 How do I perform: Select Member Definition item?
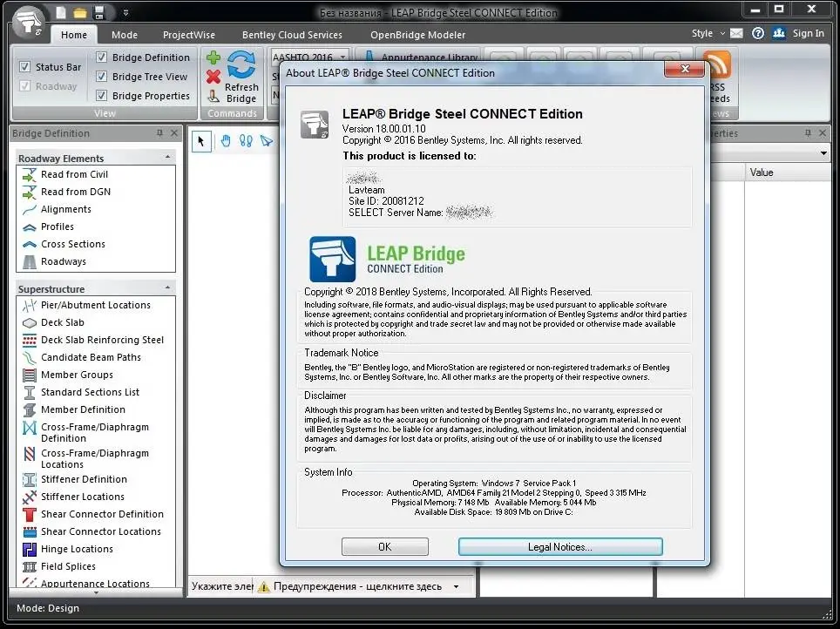coord(83,409)
